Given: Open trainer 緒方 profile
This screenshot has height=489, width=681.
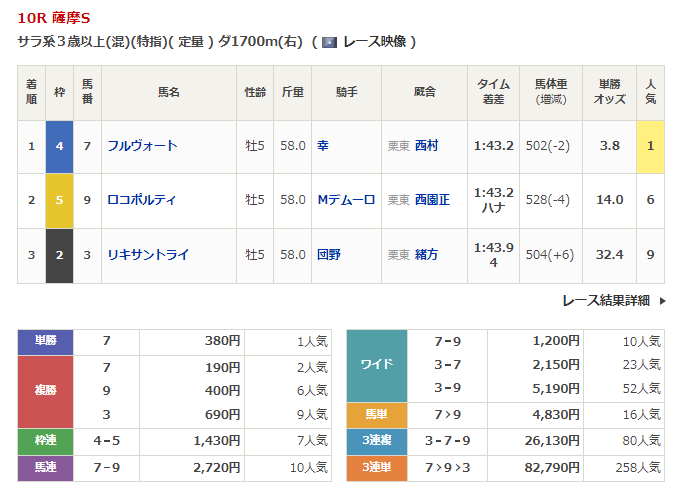Looking at the screenshot, I should (426, 255).
